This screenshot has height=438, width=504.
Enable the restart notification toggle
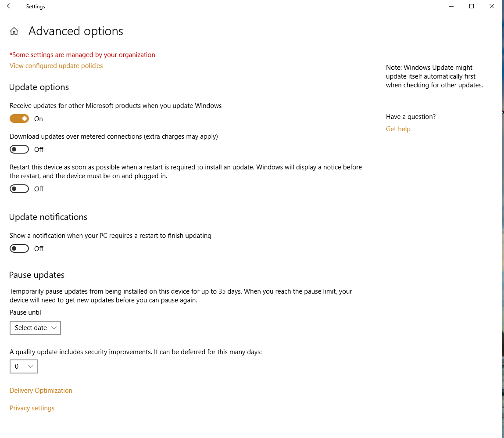pos(19,248)
